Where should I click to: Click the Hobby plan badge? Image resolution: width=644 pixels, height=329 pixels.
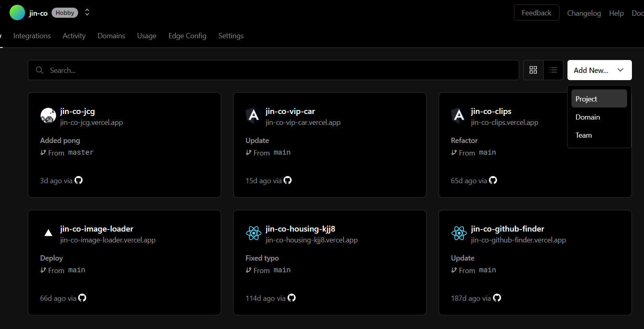[x=65, y=13]
